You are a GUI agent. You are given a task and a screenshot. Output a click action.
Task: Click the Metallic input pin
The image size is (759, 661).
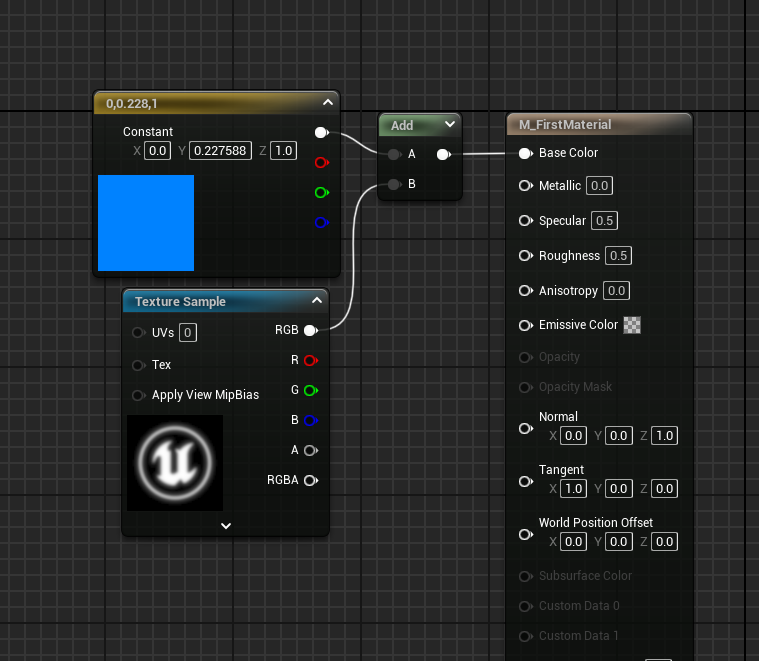pyautogui.click(x=526, y=186)
